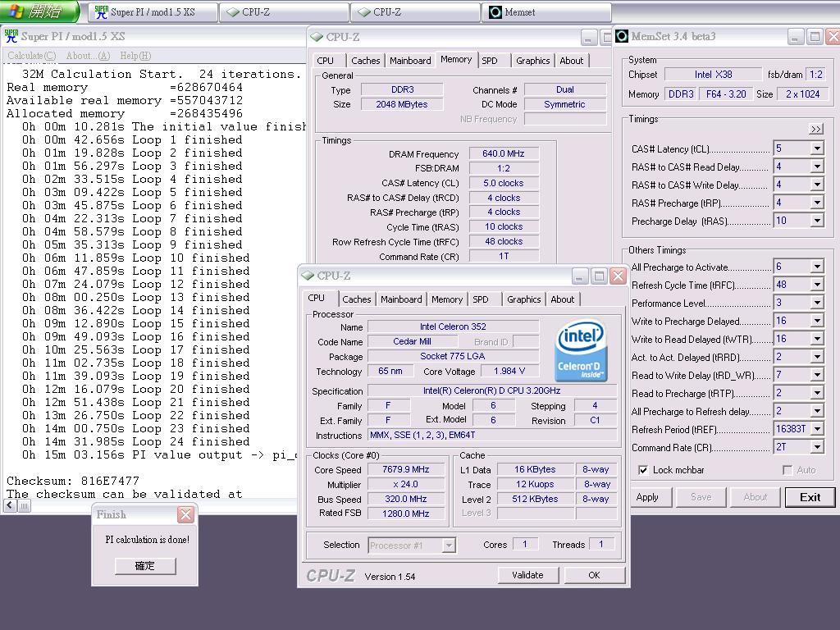Image resolution: width=840 pixels, height=630 pixels.
Task: Switch to Super PI taskbar item
Action: click(x=153, y=11)
